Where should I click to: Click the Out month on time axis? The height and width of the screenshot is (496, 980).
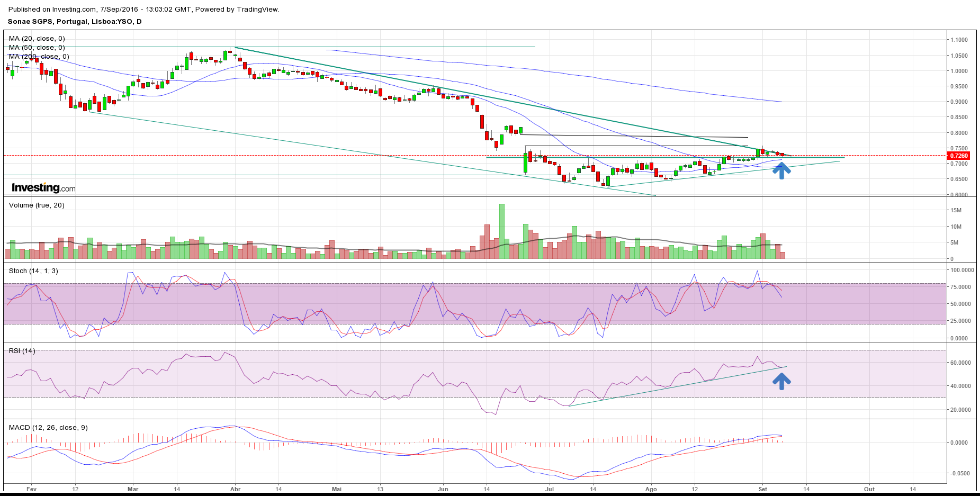869,489
